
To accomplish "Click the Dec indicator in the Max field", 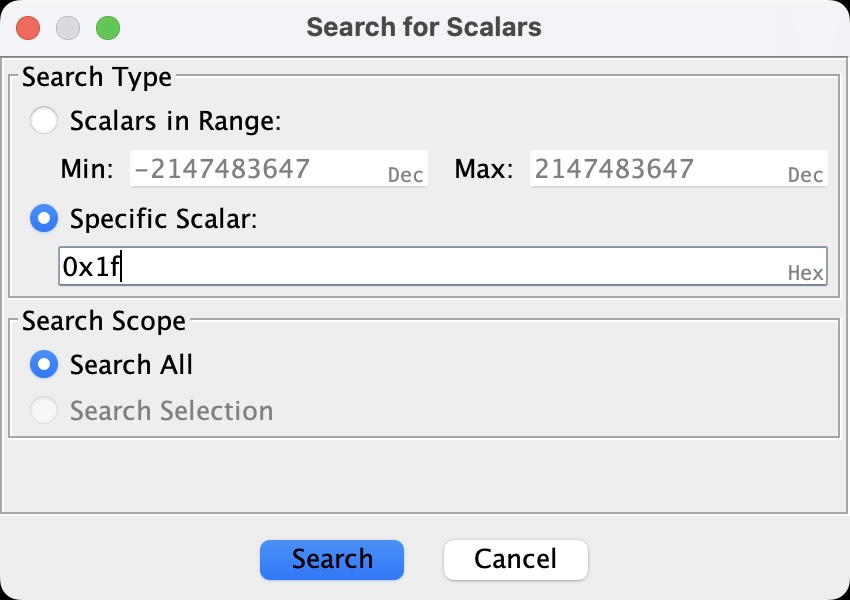I will click(x=806, y=175).
